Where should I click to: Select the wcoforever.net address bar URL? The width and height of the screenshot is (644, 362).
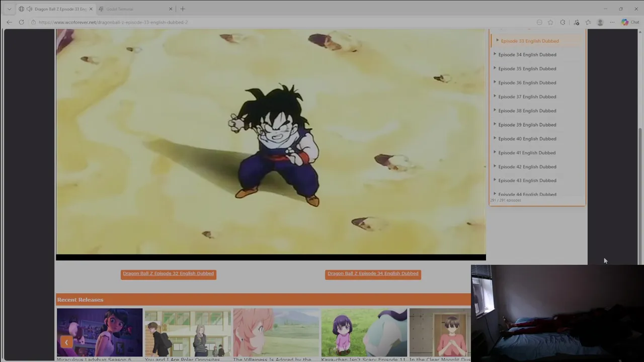point(113,22)
